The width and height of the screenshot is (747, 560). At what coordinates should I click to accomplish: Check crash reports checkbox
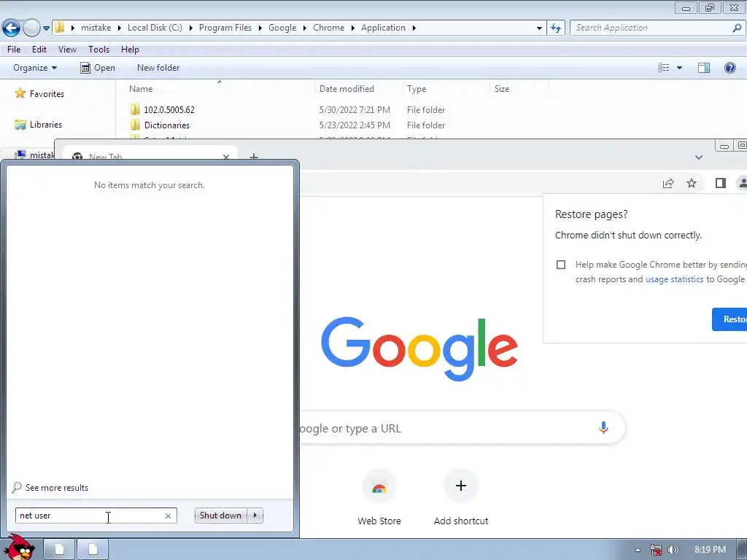point(561,265)
